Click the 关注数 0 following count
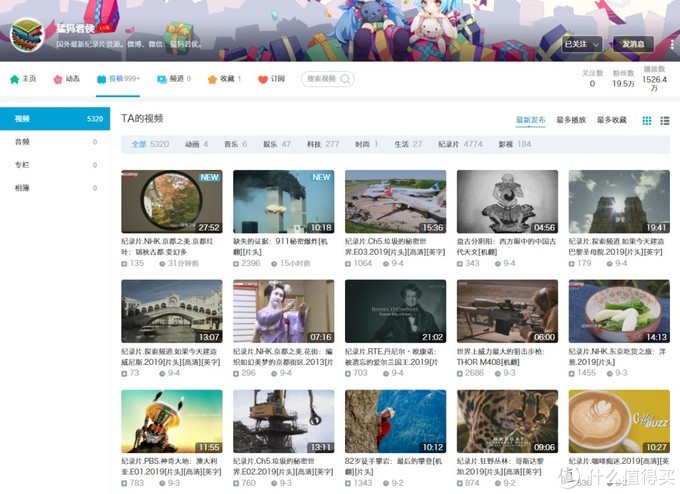 (592, 79)
